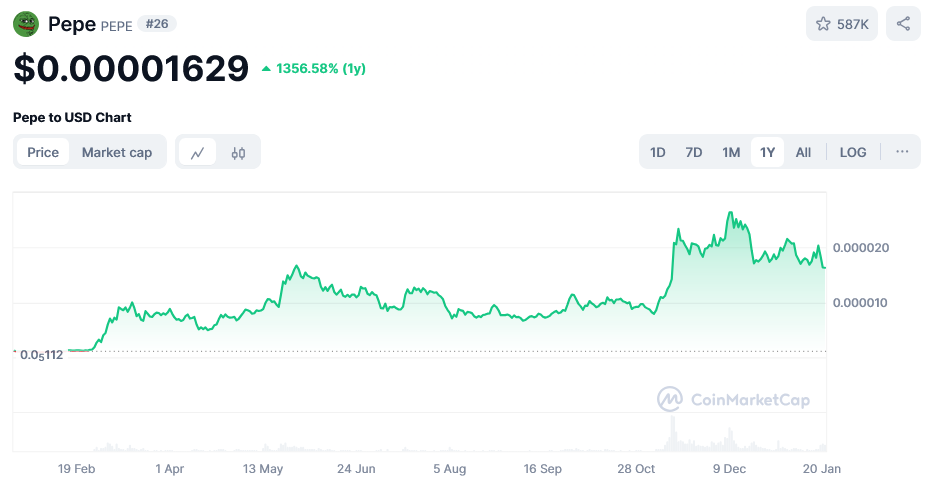928x502 pixels.
Task: Click the 0.000010 y-axis label
Action: click(x=860, y=303)
